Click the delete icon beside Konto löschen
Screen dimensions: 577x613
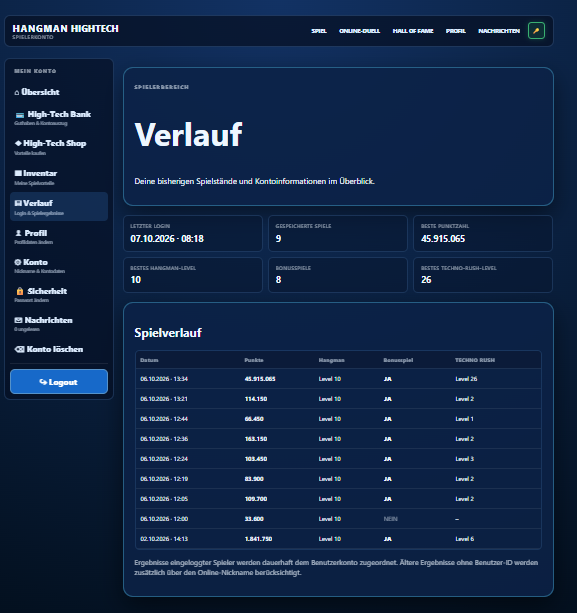pos(19,349)
